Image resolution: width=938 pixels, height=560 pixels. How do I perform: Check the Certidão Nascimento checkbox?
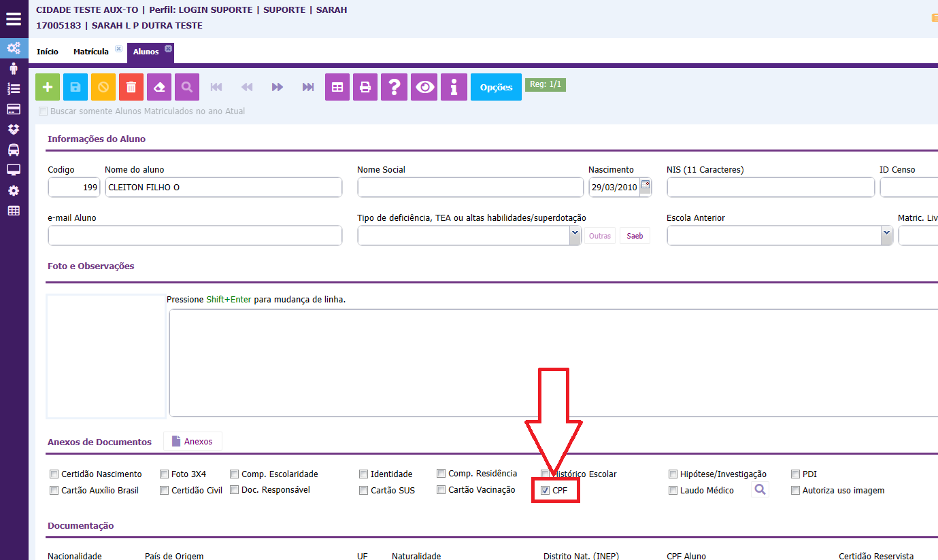(54, 474)
